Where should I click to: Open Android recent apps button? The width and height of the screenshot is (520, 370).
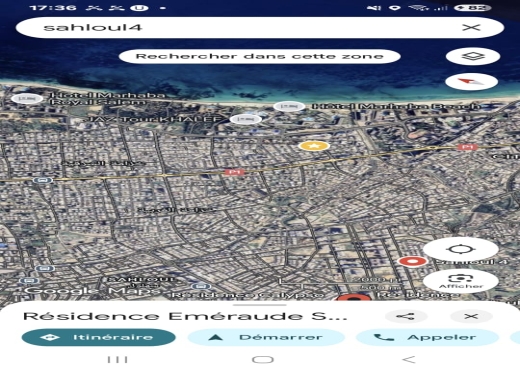click(117, 359)
